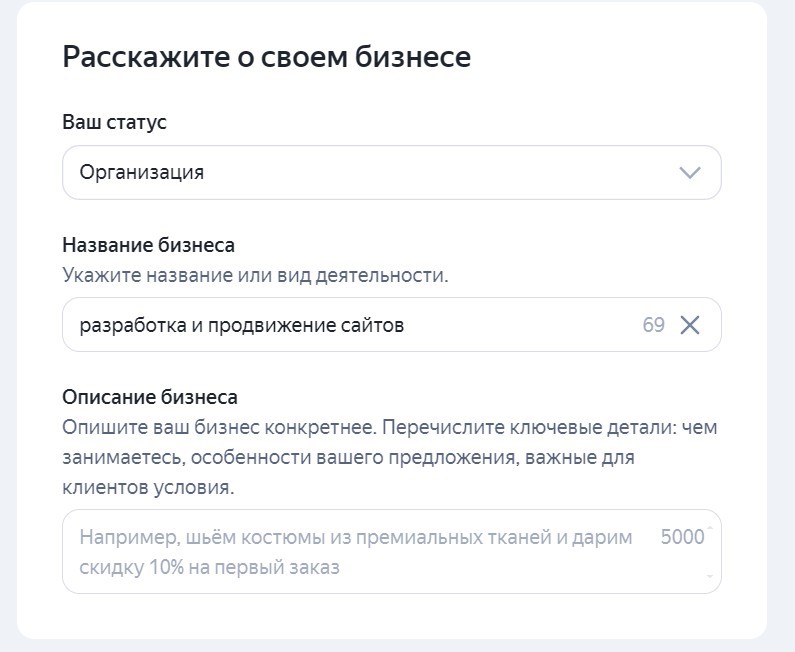Click hint 'Укажите название или вид деятельности'

255,275
